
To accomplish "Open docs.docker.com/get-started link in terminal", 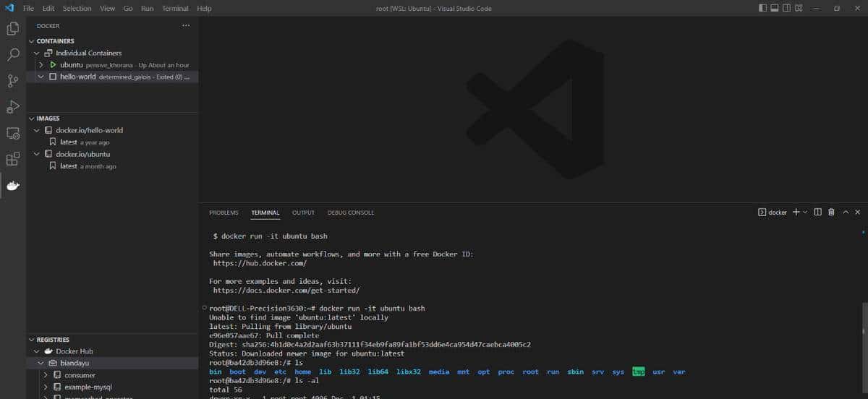I will pos(286,290).
